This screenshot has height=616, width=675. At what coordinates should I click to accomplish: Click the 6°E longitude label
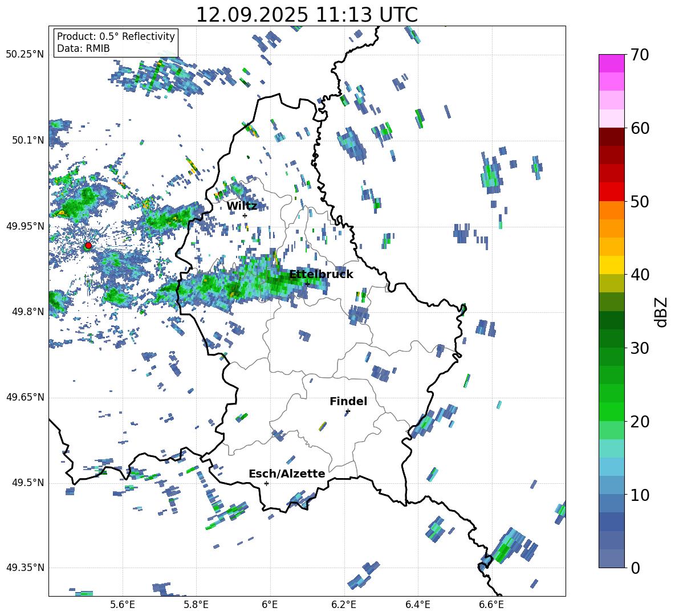270,605
